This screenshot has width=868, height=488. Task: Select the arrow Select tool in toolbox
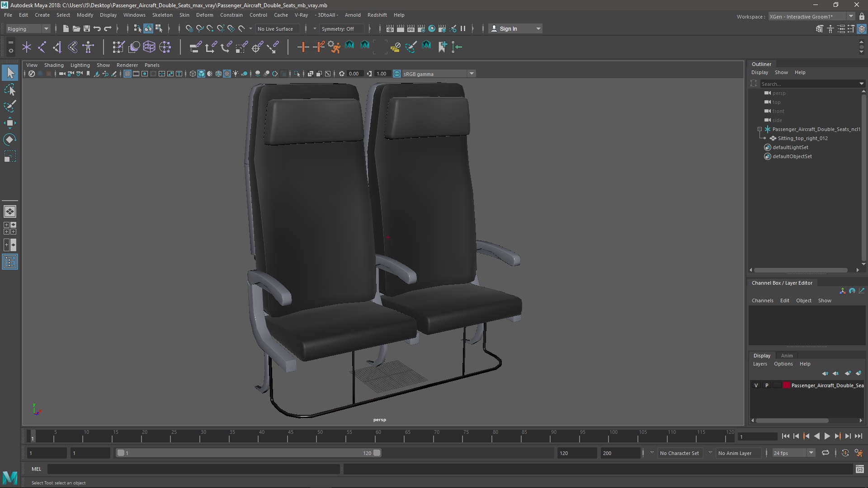[10, 73]
